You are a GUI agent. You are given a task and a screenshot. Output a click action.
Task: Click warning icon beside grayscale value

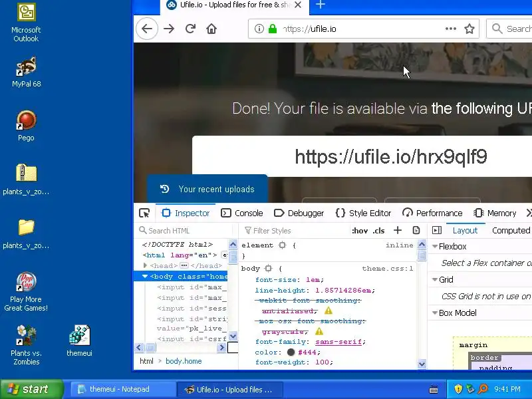[319, 331]
